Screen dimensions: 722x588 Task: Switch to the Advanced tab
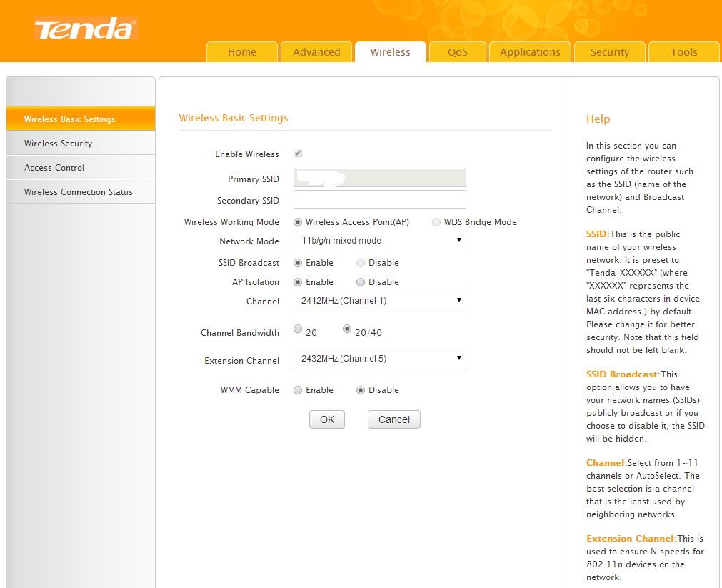tap(316, 51)
